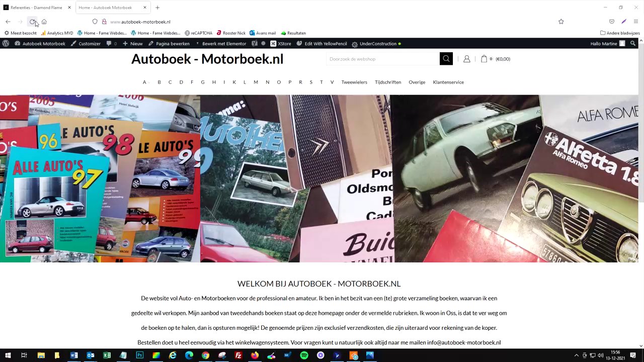The image size is (644, 362).
Task: Select letter V in category menu
Action: click(x=332, y=82)
